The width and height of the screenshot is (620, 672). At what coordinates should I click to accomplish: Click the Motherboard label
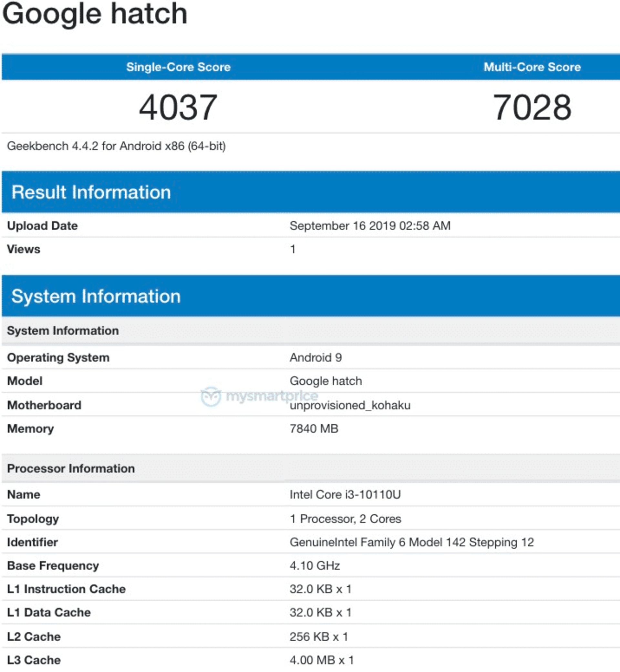(44, 405)
